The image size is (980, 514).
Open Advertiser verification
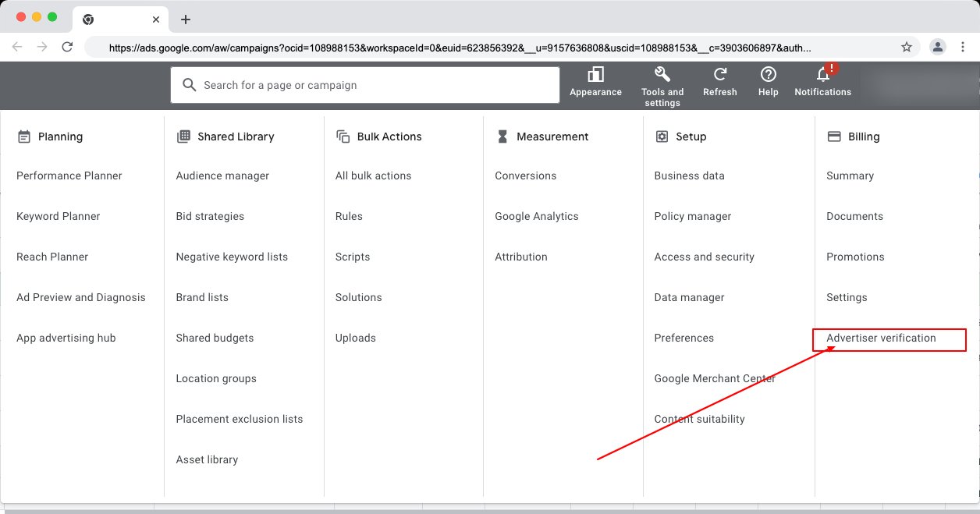click(881, 338)
